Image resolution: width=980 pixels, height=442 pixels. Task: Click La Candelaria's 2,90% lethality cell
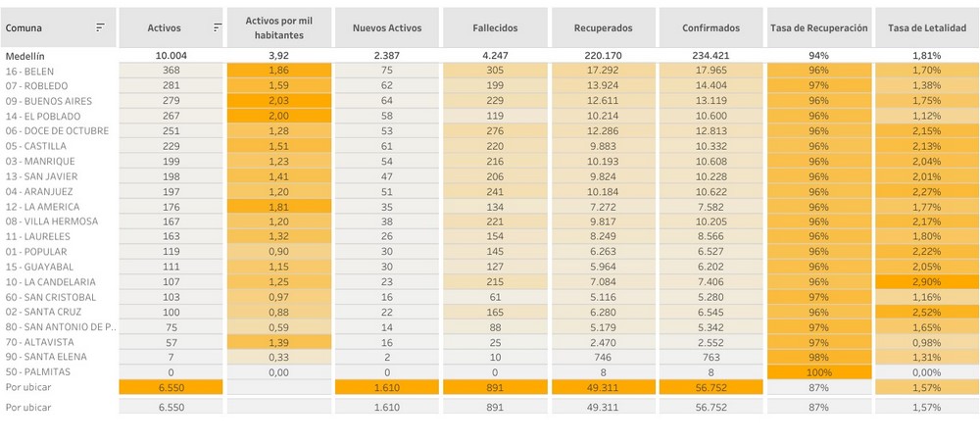coord(926,282)
